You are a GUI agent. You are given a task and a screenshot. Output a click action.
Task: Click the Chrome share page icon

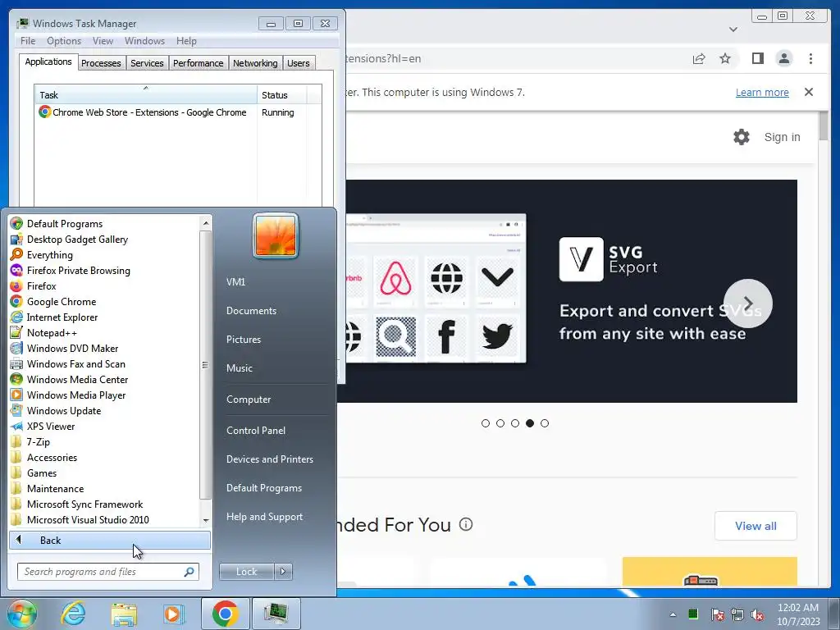coord(699,58)
